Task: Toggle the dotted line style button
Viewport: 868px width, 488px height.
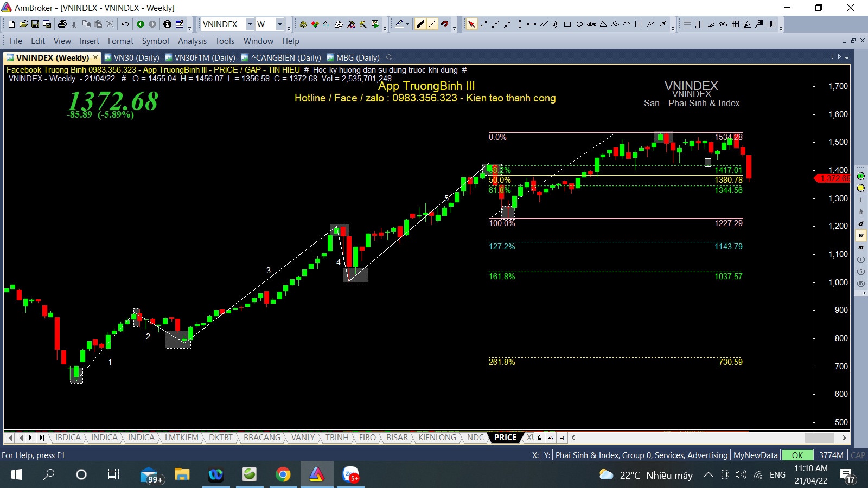Action: pos(431,24)
